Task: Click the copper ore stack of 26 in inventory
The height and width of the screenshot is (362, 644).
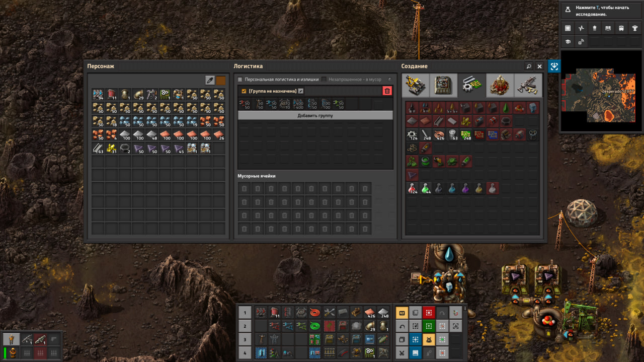Action: tap(218, 135)
